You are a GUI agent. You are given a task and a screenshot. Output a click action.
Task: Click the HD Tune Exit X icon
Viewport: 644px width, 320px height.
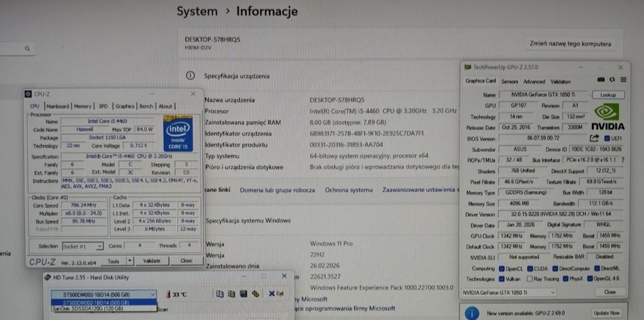[272, 294]
